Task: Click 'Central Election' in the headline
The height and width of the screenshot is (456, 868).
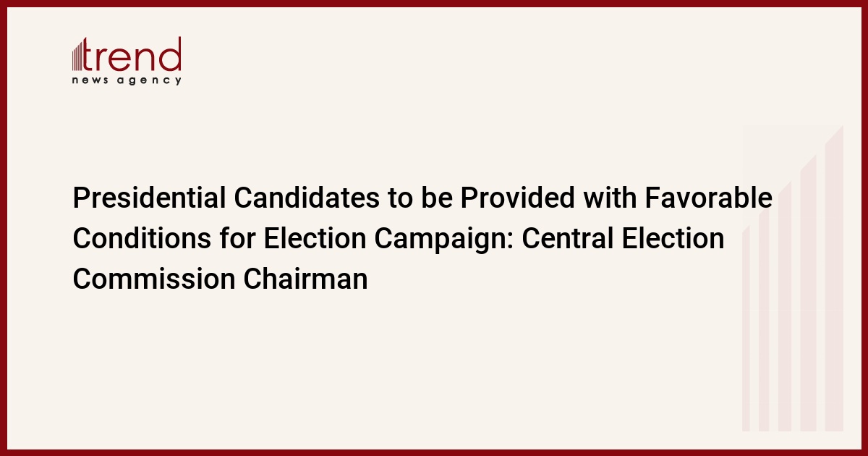Action: (x=623, y=238)
